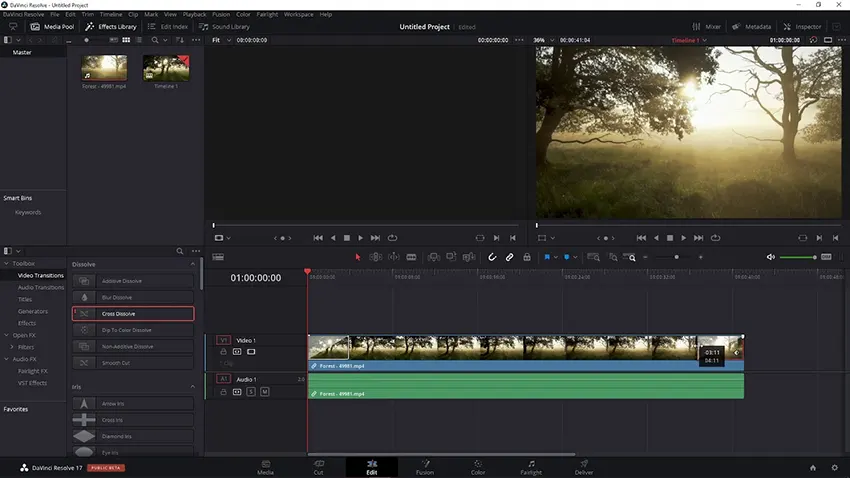This screenshot has width=850, height=478.
Task: Search the effects library magnifier icon
Action: 179,251
